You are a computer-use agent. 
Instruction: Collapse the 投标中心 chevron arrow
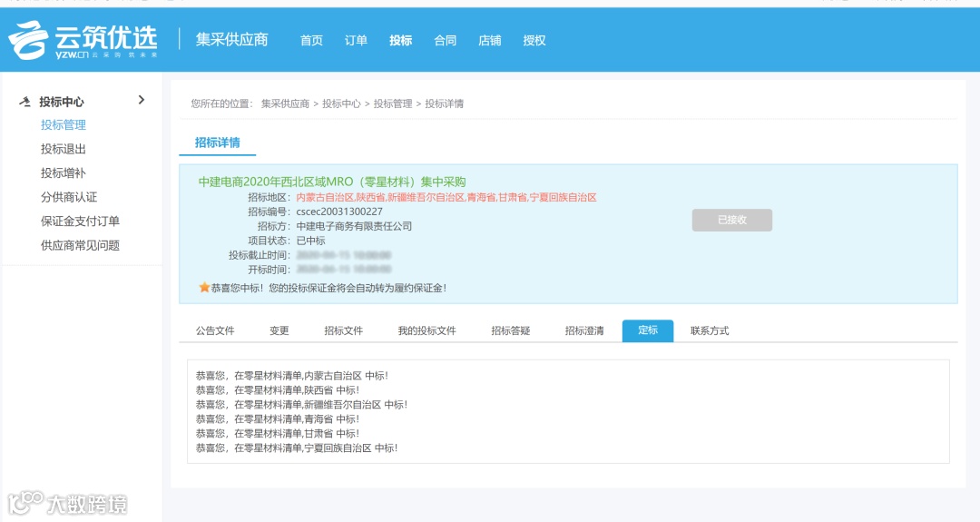coord(142,100)
